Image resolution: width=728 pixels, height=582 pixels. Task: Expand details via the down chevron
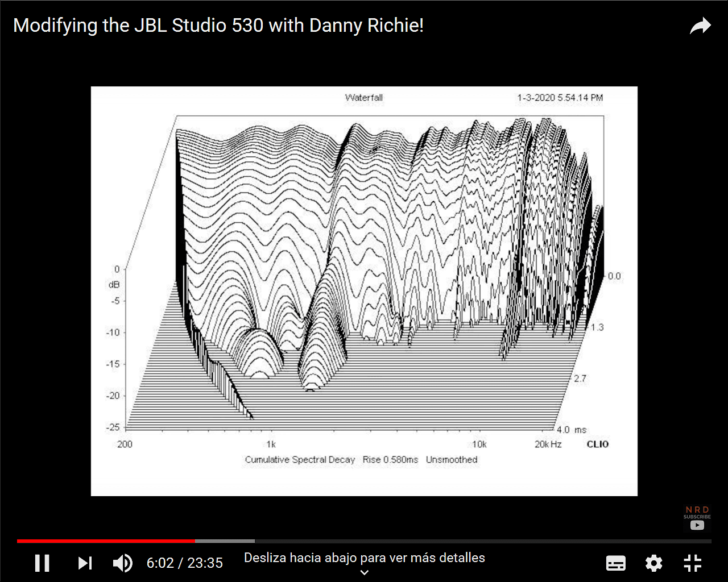pyautogui.click(x=365, y=572)
